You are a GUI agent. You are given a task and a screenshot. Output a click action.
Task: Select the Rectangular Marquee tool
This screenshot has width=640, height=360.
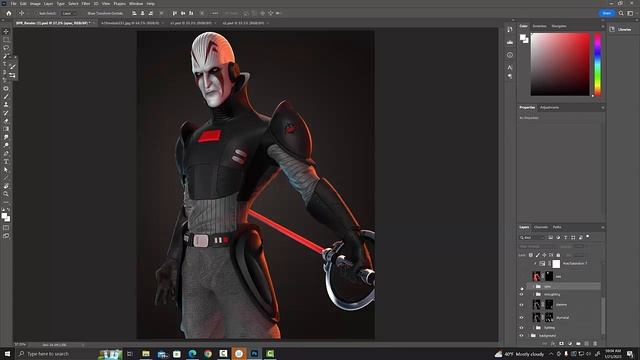pos(6,40)
